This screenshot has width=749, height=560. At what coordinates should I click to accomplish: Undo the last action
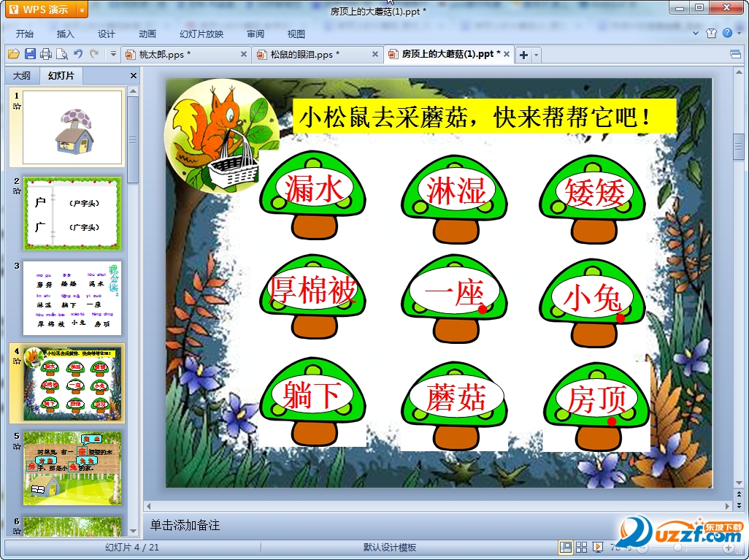coord(78,54)
